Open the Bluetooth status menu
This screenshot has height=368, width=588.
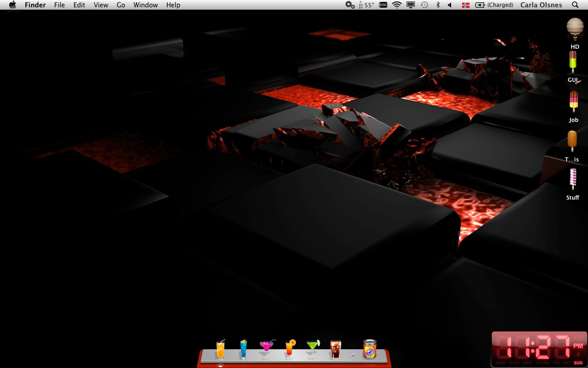pos(438,5)
